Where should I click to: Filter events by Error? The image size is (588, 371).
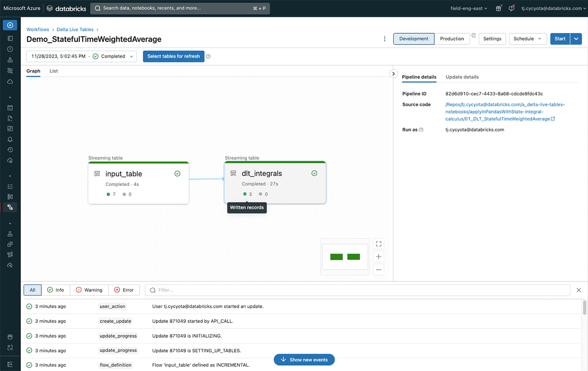point(124,290)
